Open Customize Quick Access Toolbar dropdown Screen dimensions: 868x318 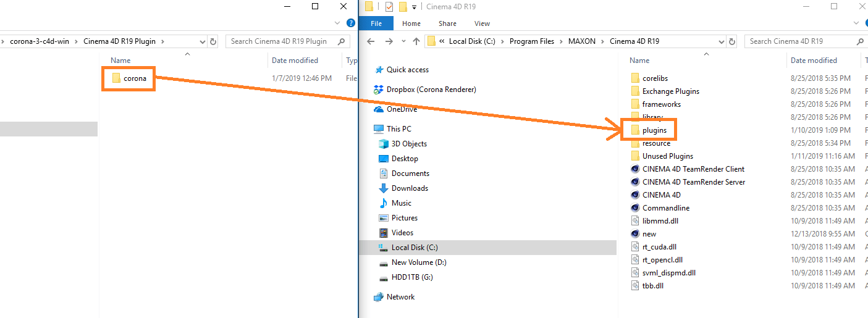[414, 7]
